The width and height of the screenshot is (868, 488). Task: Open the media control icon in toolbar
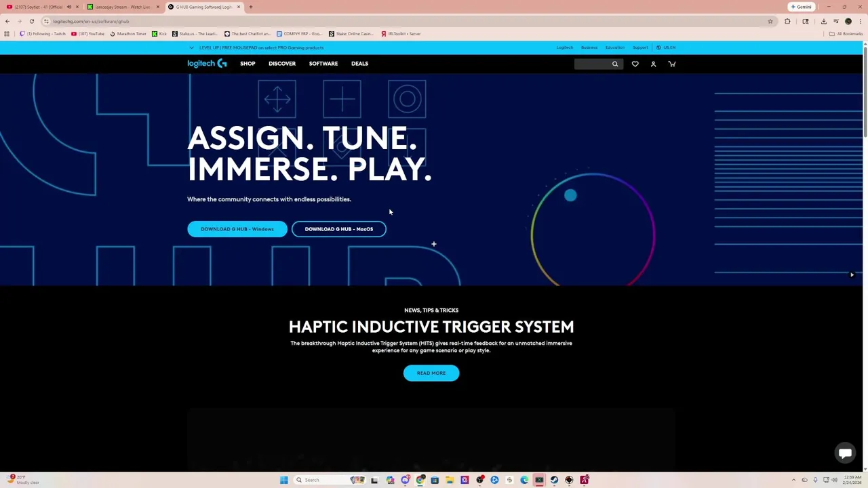point(836,21)
